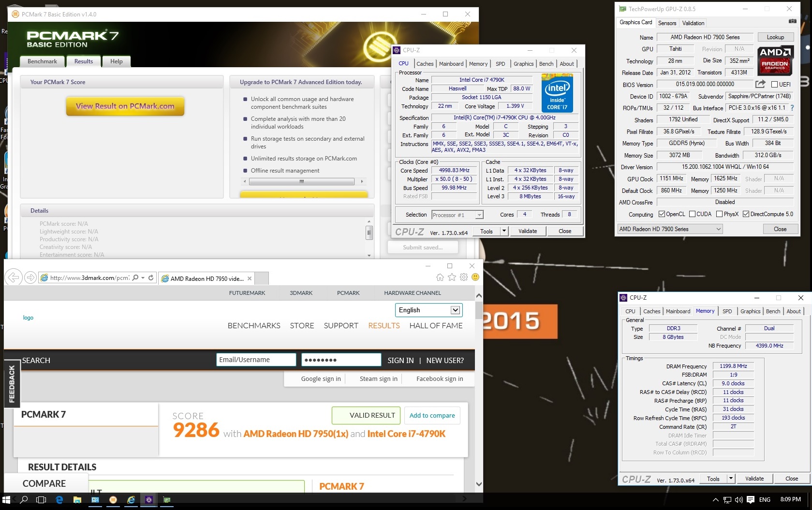Image resolution: width=812 pixels, height=510 pixels.
Task: Open the AMD Radeon HD 7900 Series dropdown
Action: coord(670,229)
